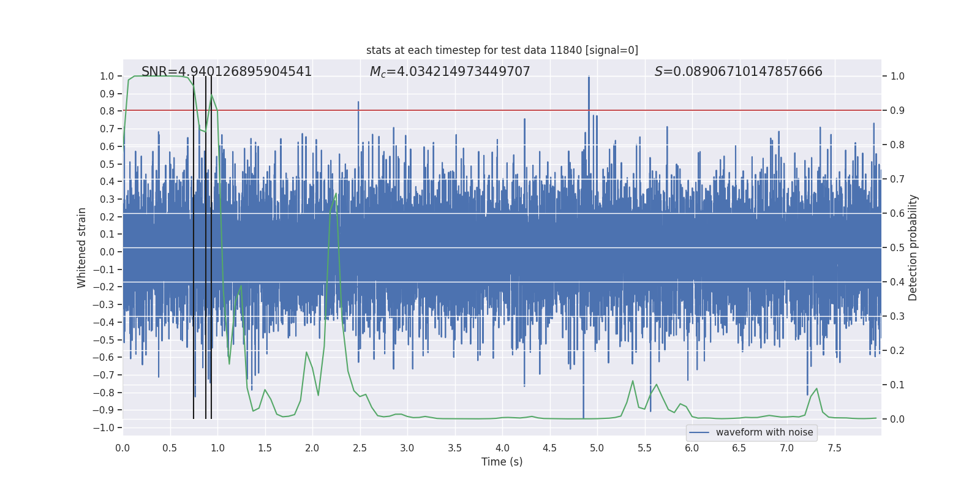980x490 pixels.
Task: Click the 2.5 tick label on the time axis
Action: tap(360, 448)
